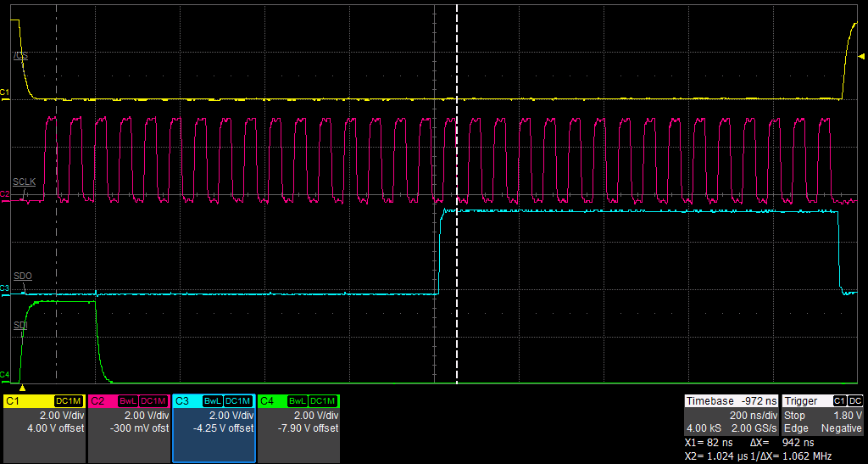Click the 2.00 V/div value in C1

61,416
